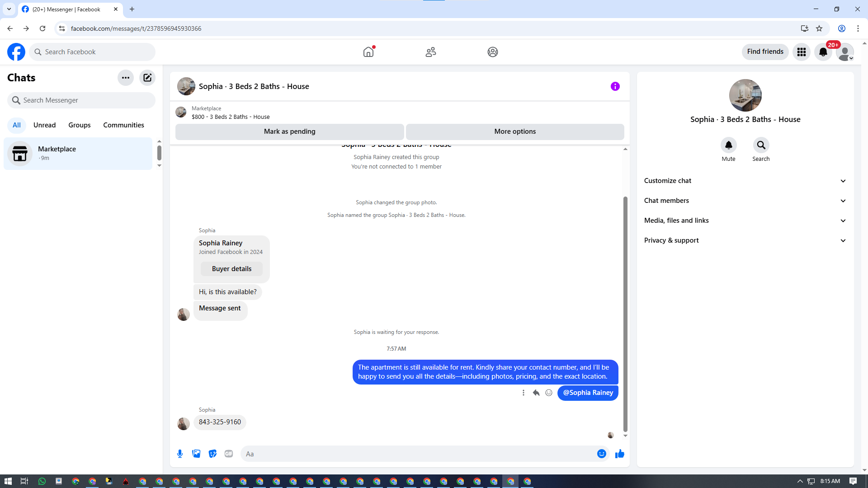
Task: Open the install app icon in address bar
Action: (805, 28)
